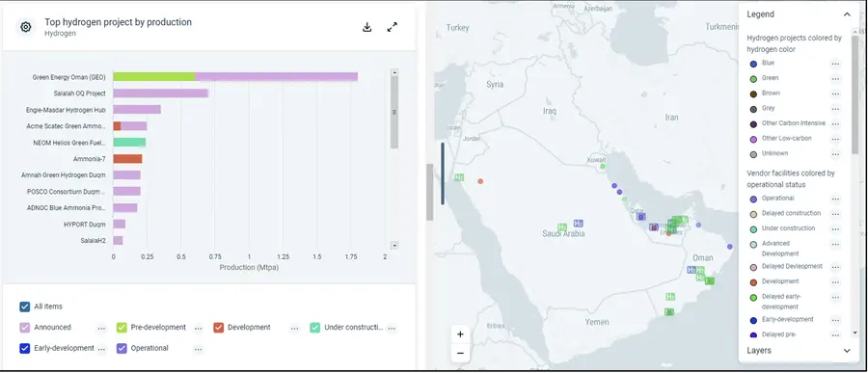The height and width of the screenshot is (373, 868).
Task: Zoom in on the map
Action: 460,334
